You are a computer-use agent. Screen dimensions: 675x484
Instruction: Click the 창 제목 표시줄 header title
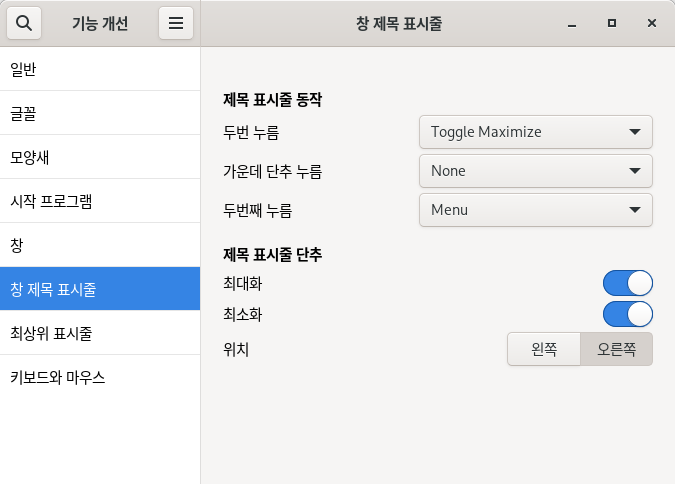(x=399, y=23)
